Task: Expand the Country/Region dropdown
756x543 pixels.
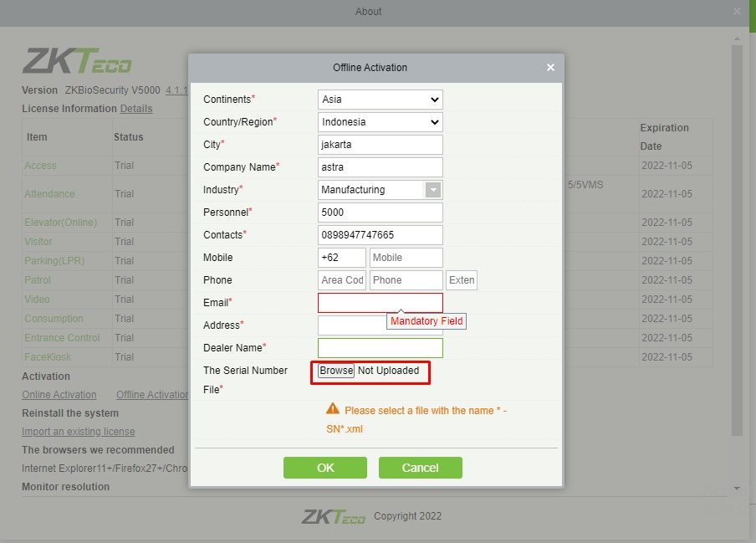Action: coord(380,122)
